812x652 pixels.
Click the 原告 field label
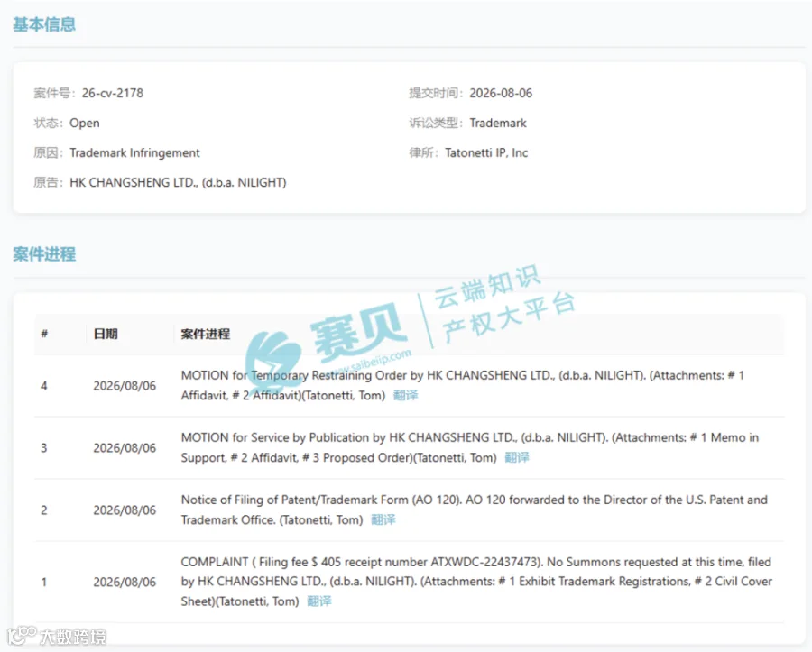coord(49,183)
